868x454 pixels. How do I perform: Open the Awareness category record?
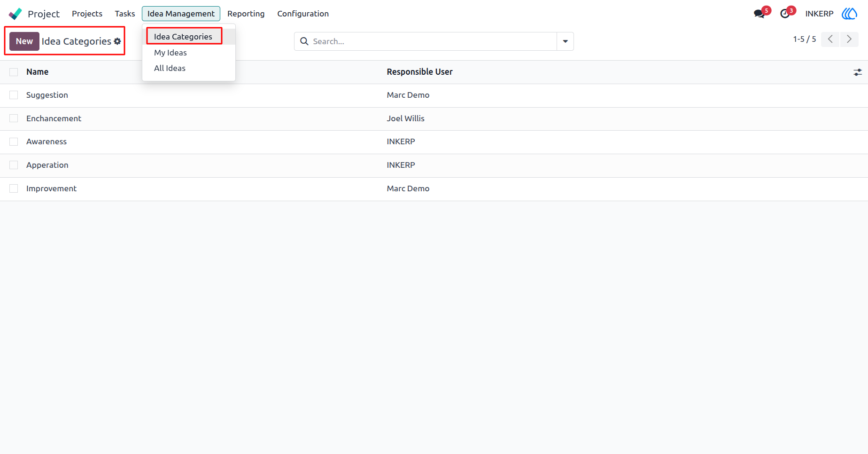(46, 141)
